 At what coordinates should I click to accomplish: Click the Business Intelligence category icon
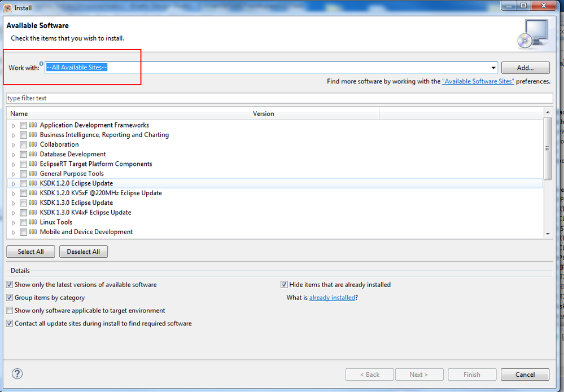click(33, 135)
